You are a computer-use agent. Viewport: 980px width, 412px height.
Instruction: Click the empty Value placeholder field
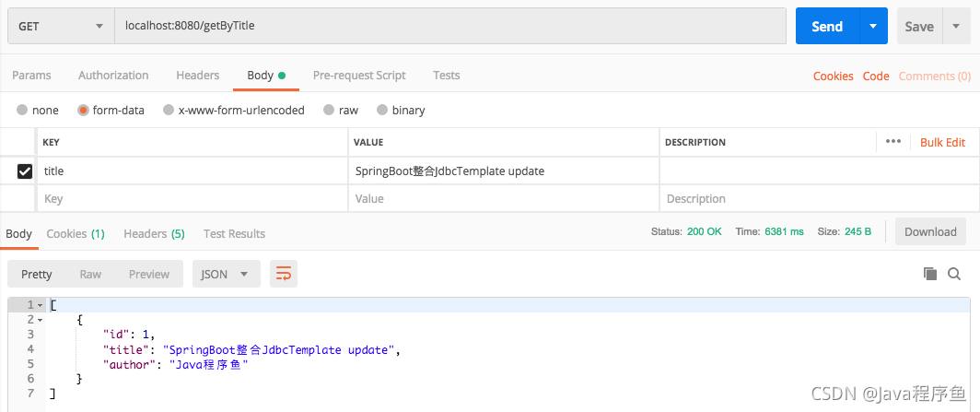[503, 199]
